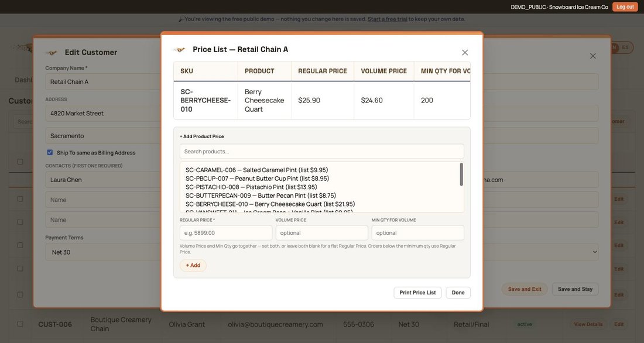The height and width of the screenshot is (343, 644).
Task: Focus the Search products field
Action: click(321, 152)
